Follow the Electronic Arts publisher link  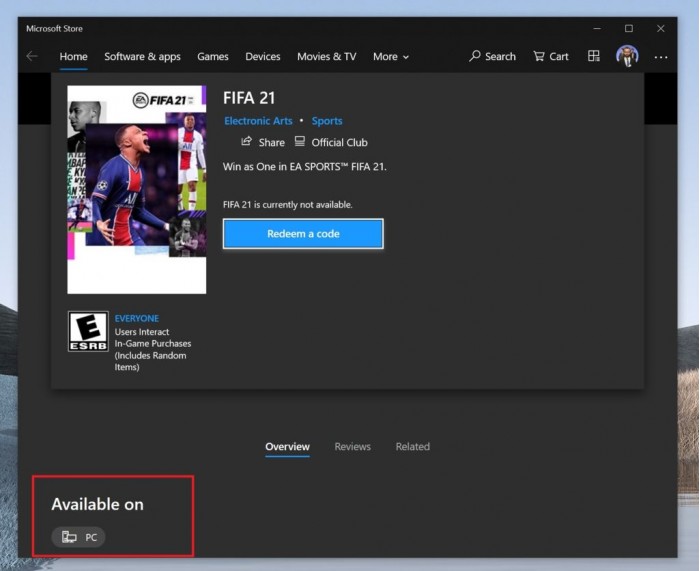pos(258,121)
